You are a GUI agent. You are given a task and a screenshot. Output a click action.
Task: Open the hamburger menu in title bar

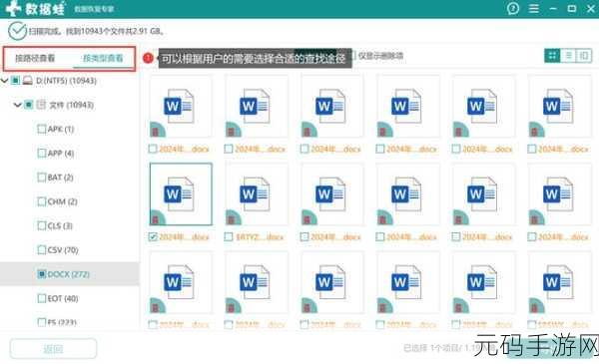tap(534, 8)
